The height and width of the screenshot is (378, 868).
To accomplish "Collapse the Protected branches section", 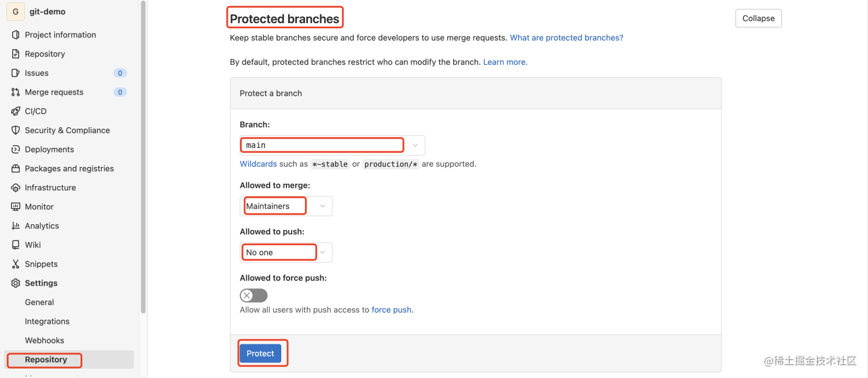I will 758,18.
